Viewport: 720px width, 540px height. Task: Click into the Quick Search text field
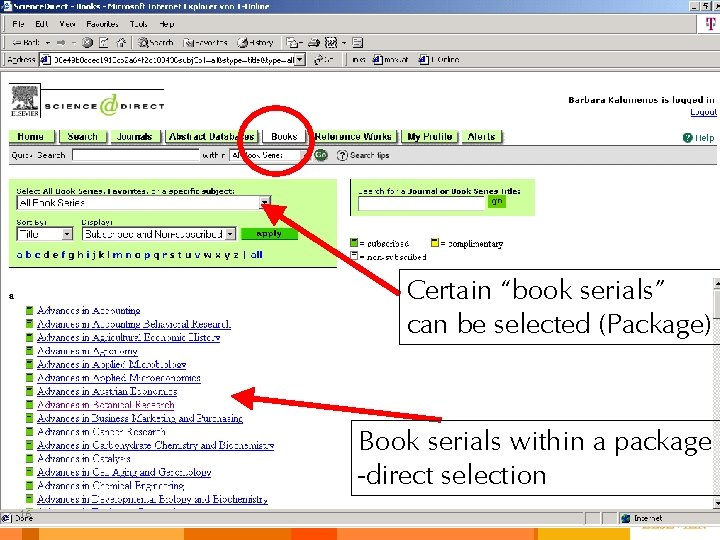pyautogui.click(x=136, y=155)
